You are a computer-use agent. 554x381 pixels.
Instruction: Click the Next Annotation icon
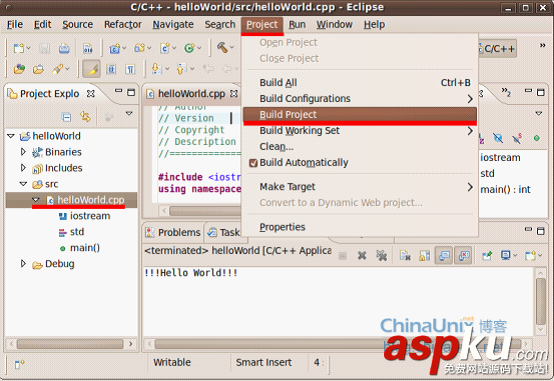click(x=156, y=69)
